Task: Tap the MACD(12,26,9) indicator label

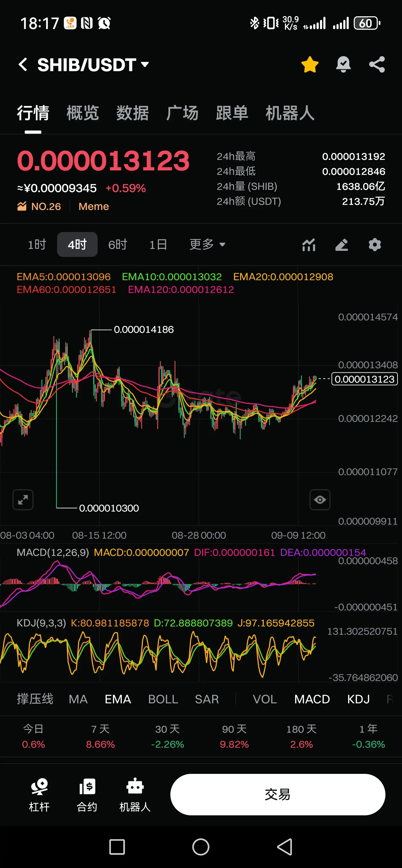Action: coord(53,552)
